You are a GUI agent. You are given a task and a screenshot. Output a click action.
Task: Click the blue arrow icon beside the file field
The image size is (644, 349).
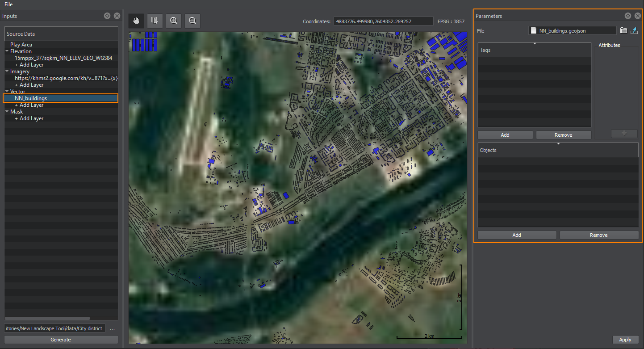[x=634, y=31]
